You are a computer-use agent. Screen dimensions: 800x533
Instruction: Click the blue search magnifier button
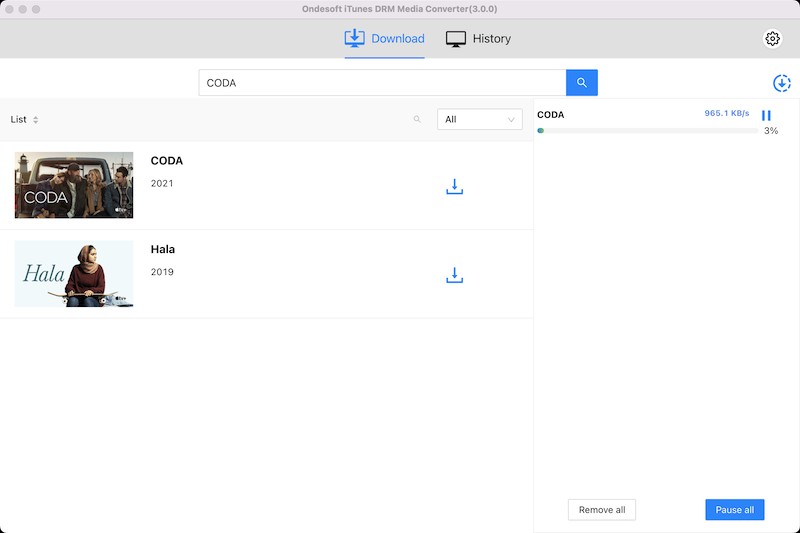[581, 83]
